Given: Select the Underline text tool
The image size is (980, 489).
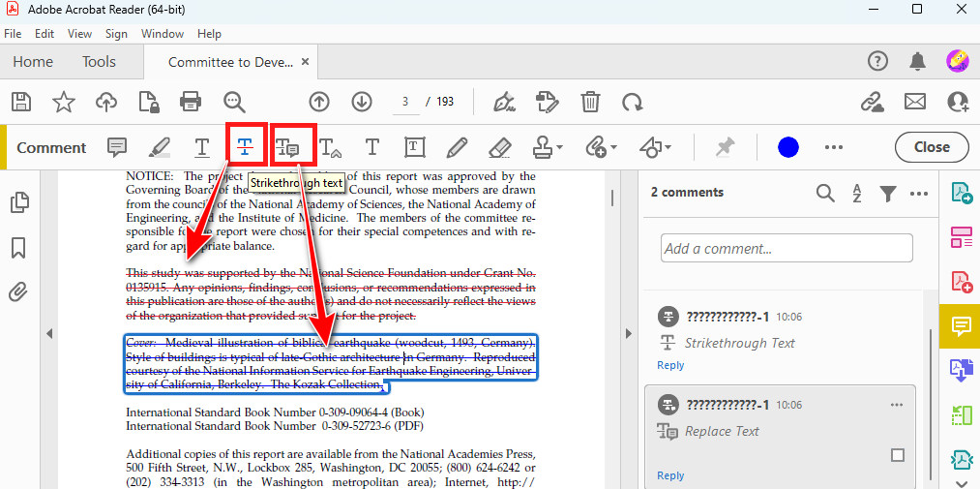Looking at the screenshot, I should pos(201,147).
